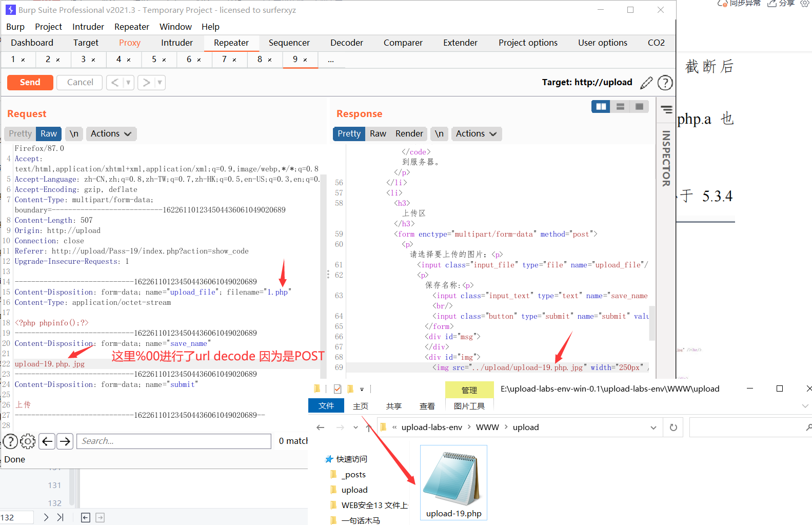Select combined tab layout view icon
Image resolution: width=812 pixels, height=525 pixels.
click(x=639, y=106)
